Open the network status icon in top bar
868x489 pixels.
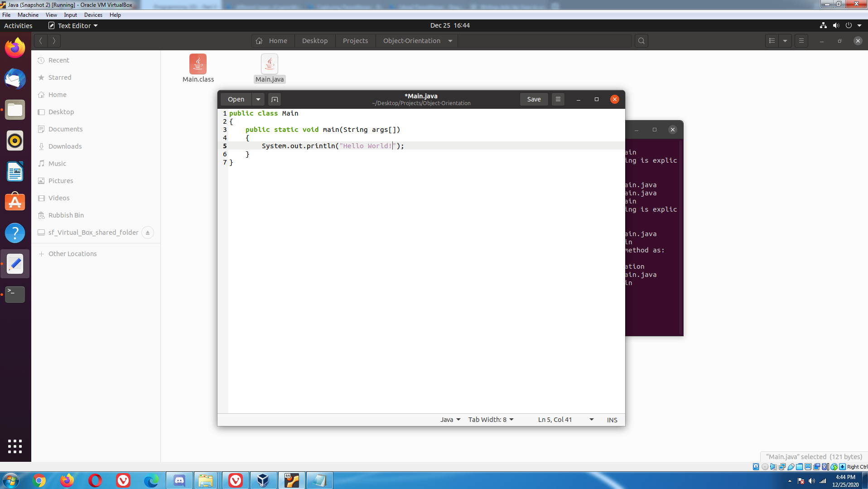pyautogui.click(x=823, y=26)
